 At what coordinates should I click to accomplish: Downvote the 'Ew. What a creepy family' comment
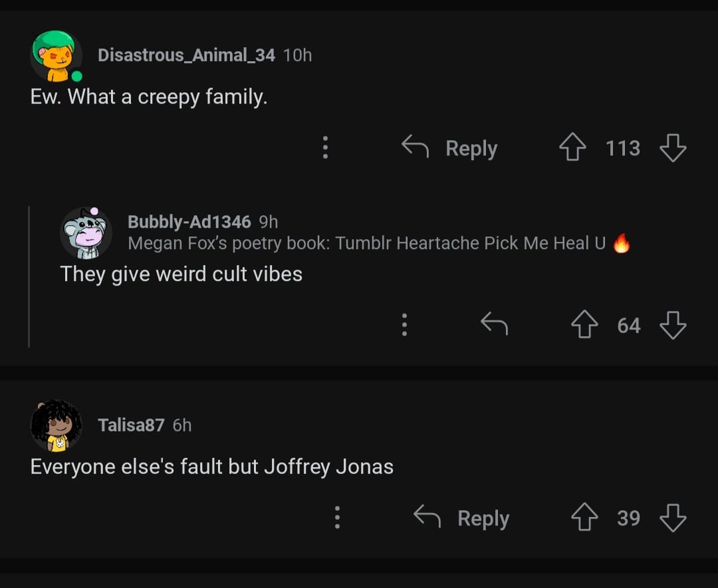(672, 147)
